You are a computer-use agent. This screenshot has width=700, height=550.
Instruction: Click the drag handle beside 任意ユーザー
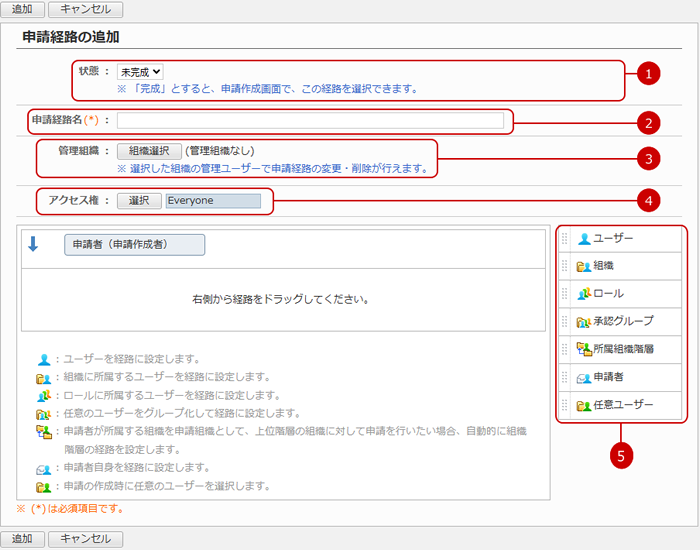[x=564, y=404]
